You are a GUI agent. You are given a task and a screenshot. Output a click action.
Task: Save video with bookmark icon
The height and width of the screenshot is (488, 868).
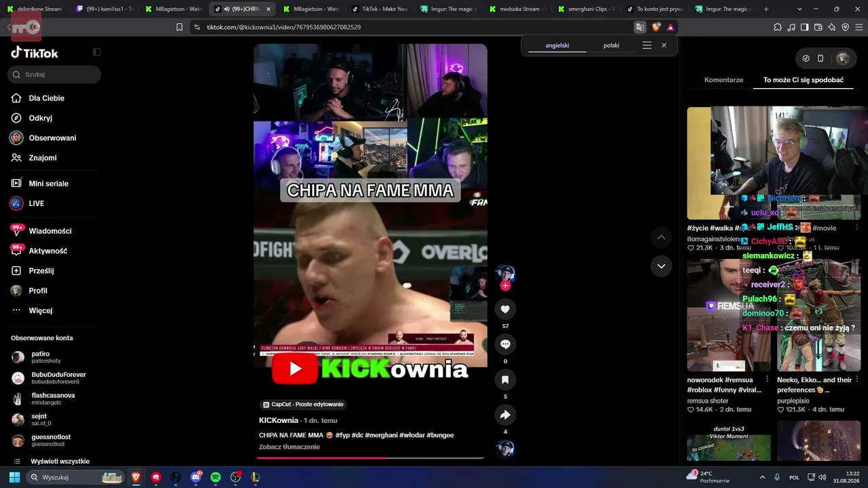coord(505,380)
